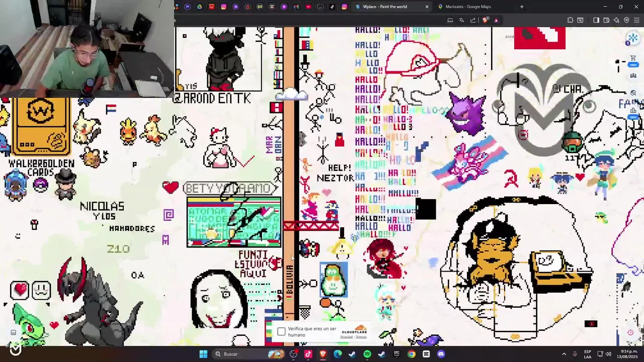The height and width of the screenshot is (362, 644).
Task: Open Microsoft Edge from the taskbar
Action: point(338,354)
